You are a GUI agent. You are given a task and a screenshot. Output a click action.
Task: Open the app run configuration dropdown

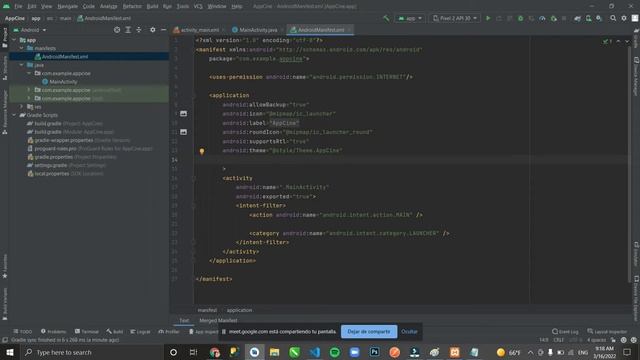[x=410, y=18]
